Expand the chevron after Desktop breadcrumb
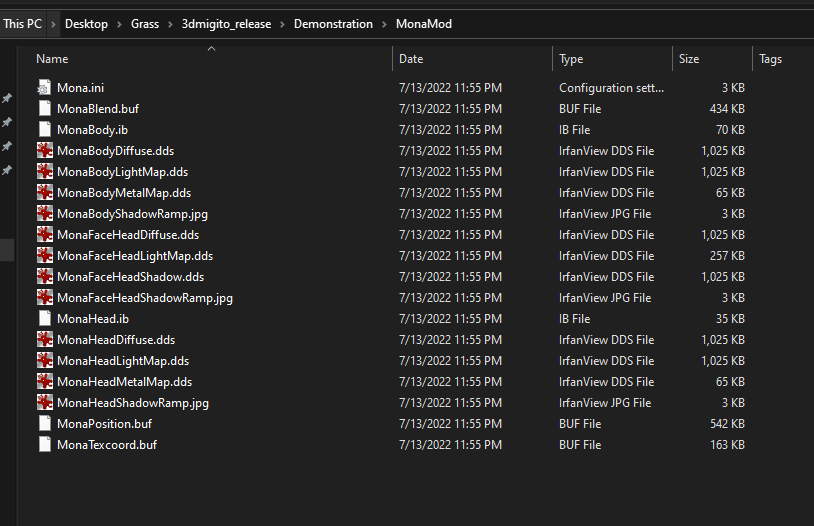814x526 pixels. point(119,24)
